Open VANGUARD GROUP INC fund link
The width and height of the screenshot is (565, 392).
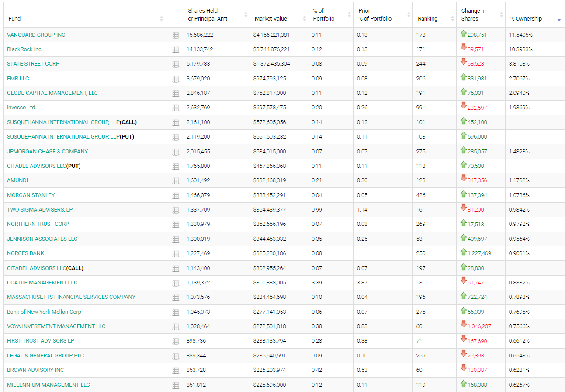pos(36,35)
